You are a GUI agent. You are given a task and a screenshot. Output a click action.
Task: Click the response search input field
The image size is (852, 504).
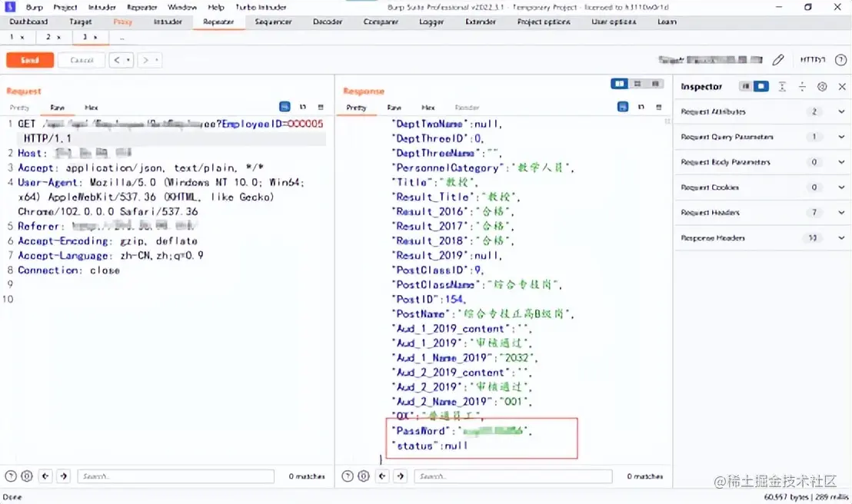513,476
